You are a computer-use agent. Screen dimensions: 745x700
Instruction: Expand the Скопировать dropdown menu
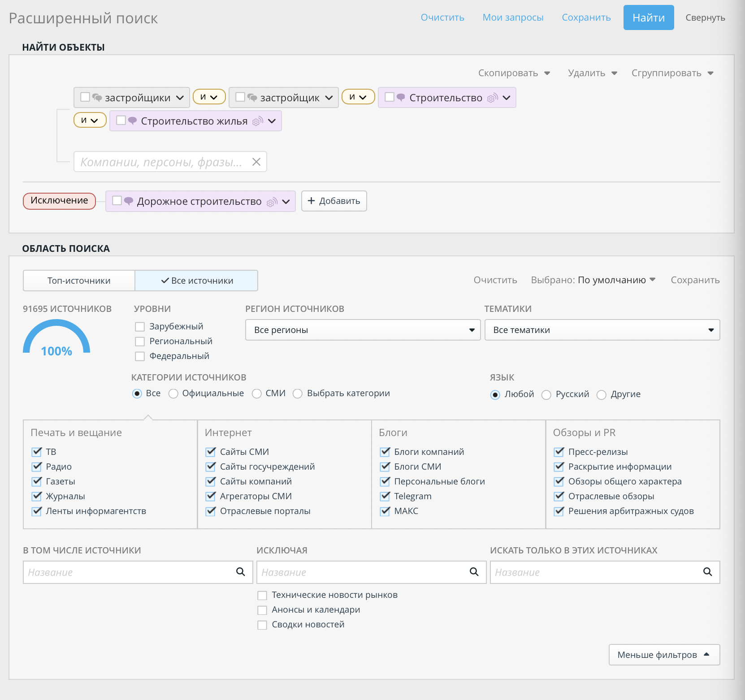click(514, 73)
